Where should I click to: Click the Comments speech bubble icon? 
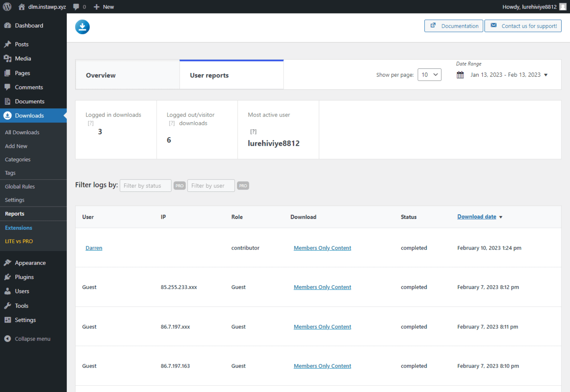[x=8, y=87]
